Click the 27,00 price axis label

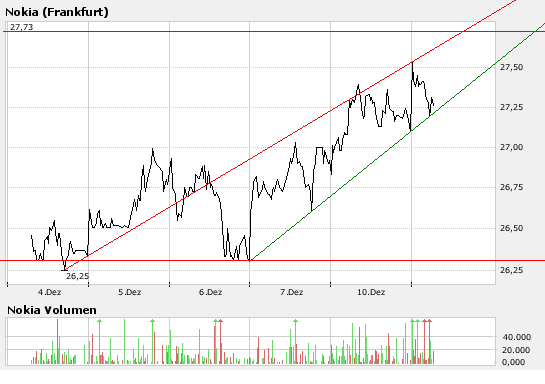click(511, 148)
